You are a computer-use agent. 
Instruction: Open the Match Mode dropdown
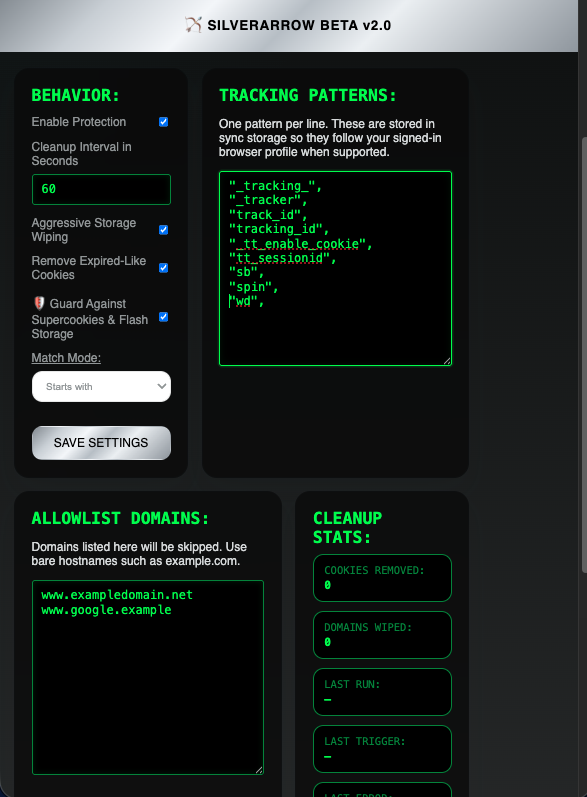point(101,386)
